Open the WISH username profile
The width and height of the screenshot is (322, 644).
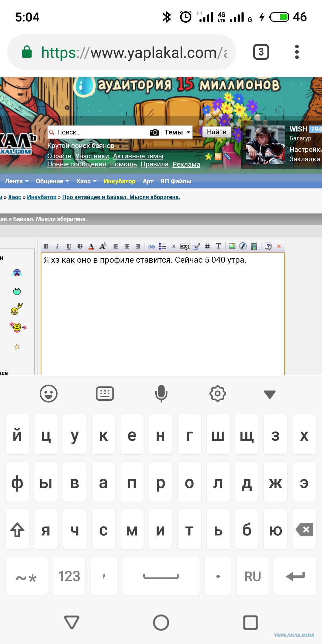(x=298, y=129)
